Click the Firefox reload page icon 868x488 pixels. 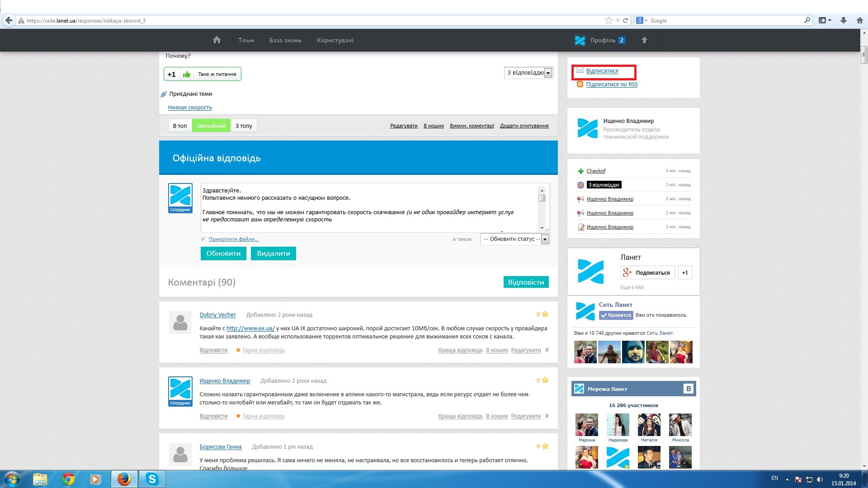626,20
